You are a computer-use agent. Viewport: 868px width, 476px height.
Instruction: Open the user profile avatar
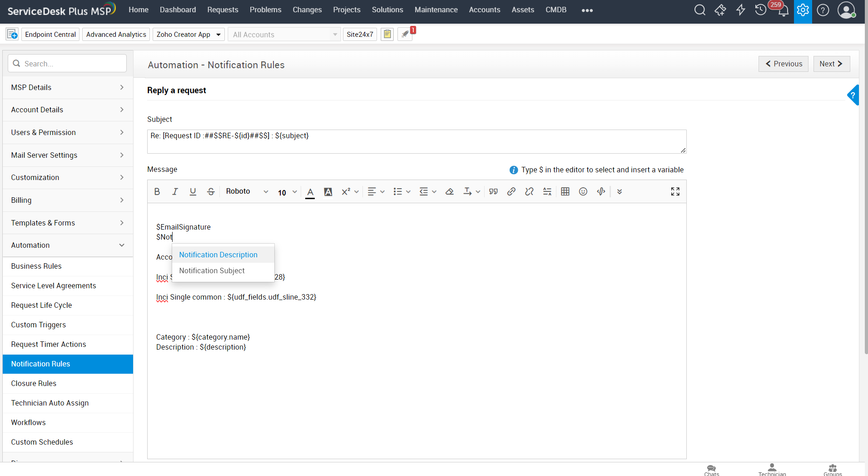point(846,10)
